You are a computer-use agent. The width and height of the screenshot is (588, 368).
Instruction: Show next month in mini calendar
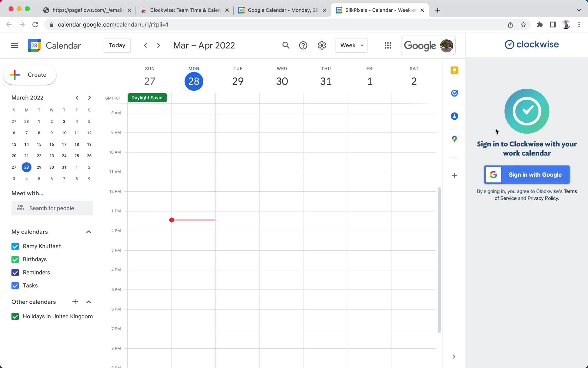click(89, 98)
